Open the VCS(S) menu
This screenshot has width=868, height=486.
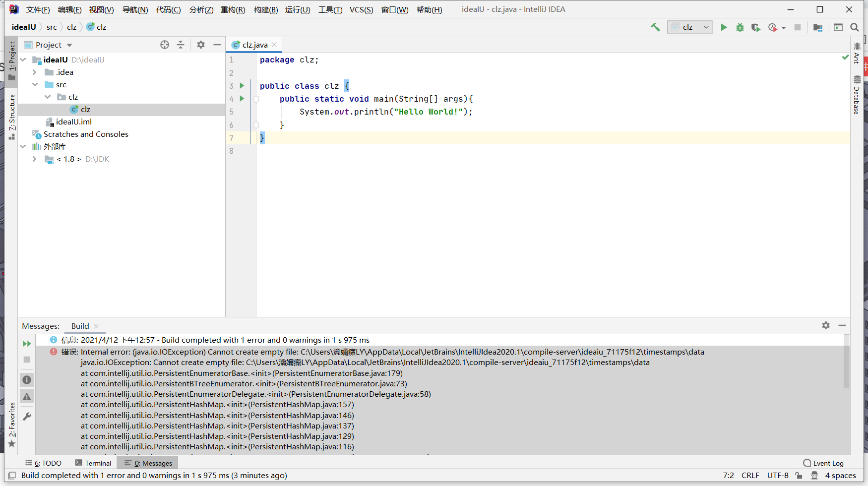coord(361,9)
